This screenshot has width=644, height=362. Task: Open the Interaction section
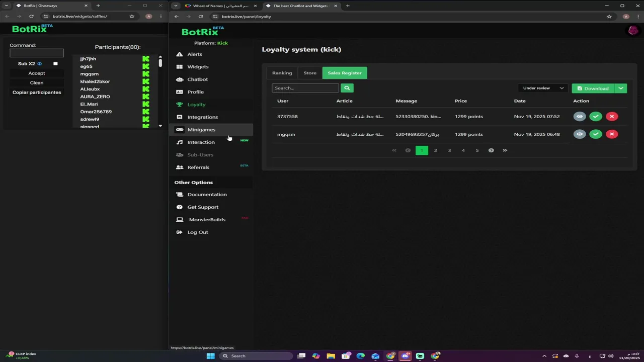pyautogui.click(x=201, y=142)
